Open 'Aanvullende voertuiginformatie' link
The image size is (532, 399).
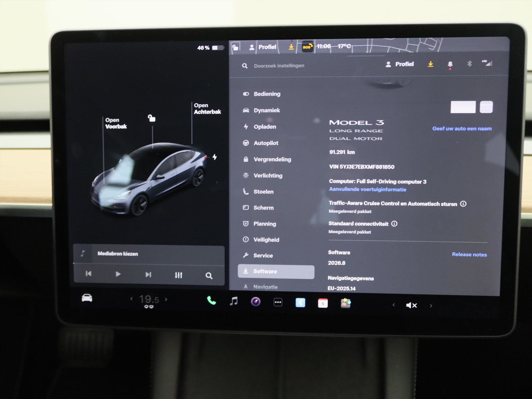coord(368,190)
